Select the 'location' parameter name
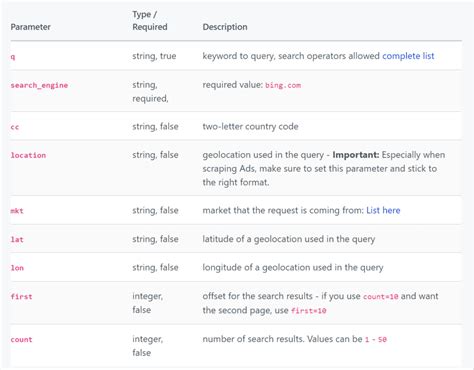 pyautogui.click(x=28, y=155)
